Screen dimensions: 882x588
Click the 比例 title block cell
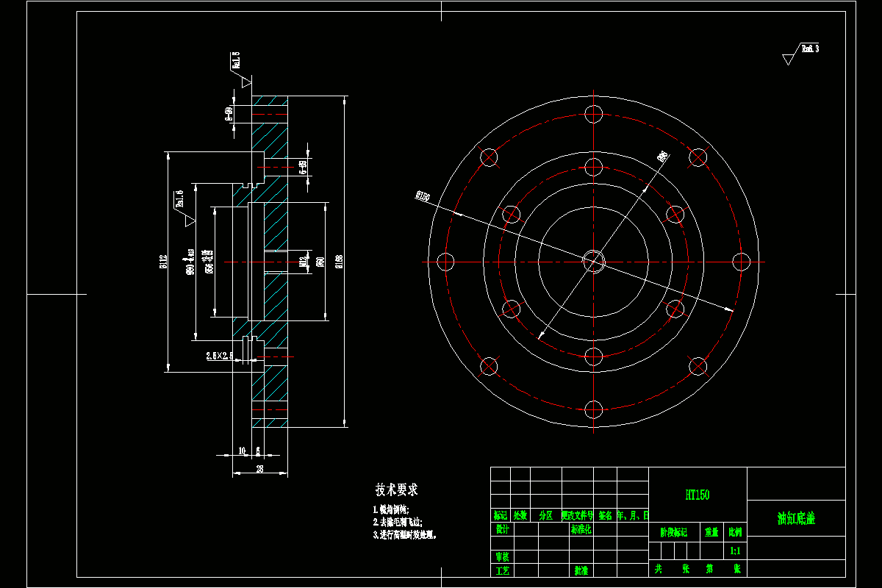(735, 531)
